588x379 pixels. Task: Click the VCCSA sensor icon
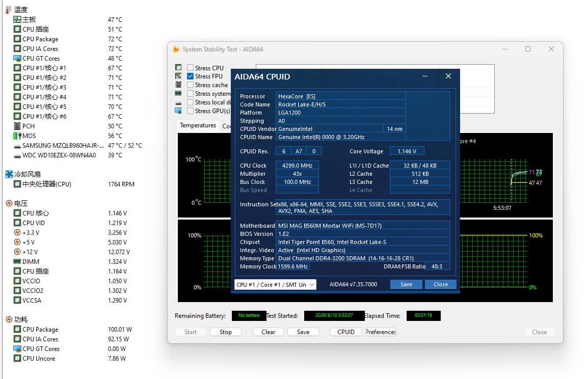pyautogui.click(x=17, y=300)
